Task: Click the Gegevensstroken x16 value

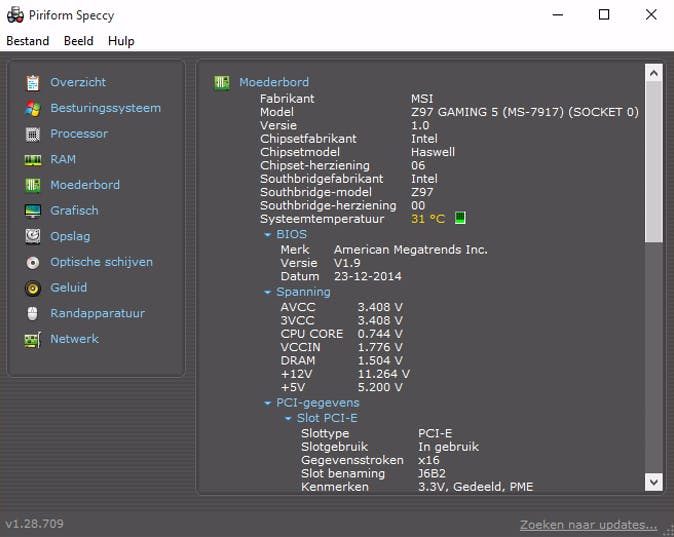Action: 429,460
